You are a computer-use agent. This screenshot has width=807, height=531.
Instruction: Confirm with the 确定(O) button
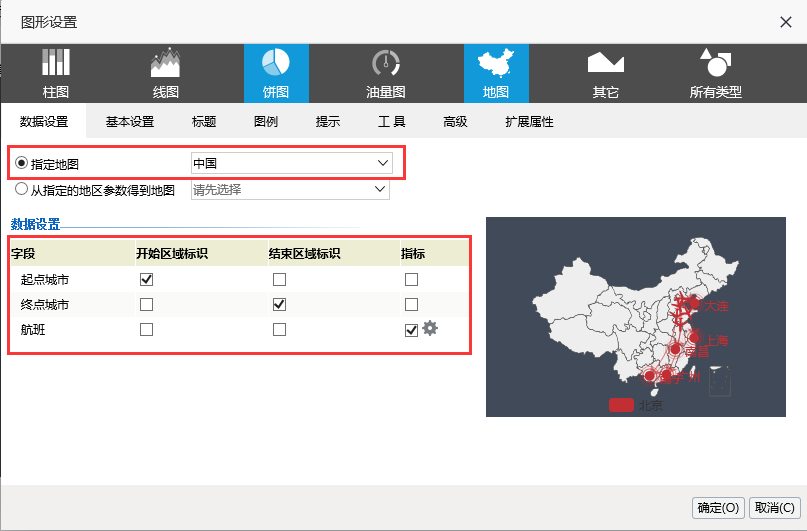718,508
